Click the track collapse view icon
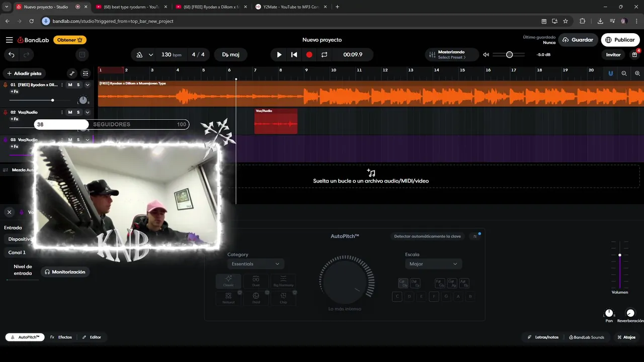 tap(86, 73)
